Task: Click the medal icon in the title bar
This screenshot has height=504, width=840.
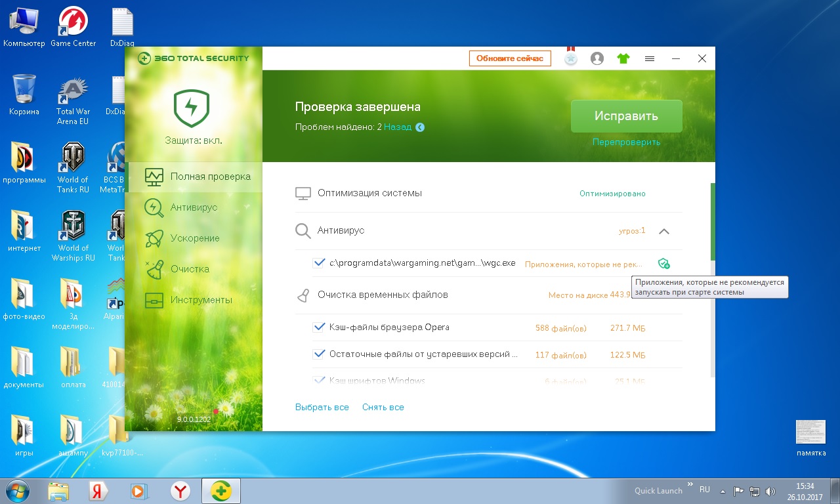Action: 571,56
